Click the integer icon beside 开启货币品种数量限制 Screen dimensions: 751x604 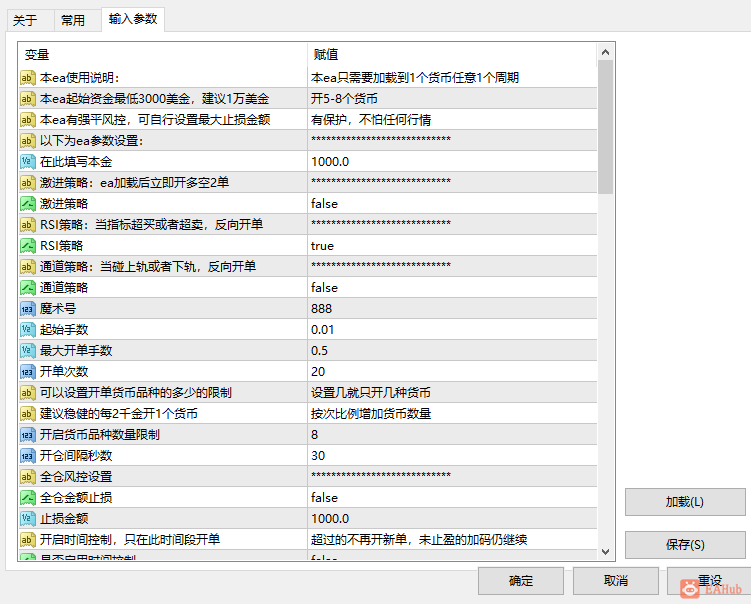[x=28, y=435]
